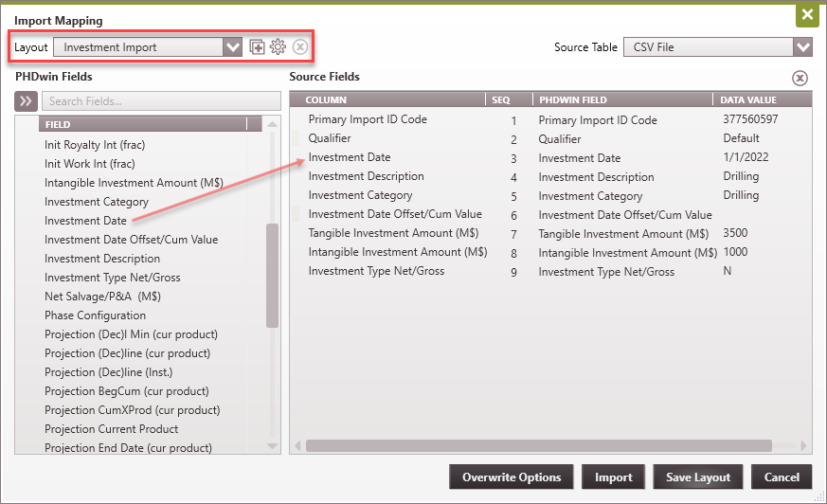Select Projection BegCum (cur product) field

tap(127, 391)
